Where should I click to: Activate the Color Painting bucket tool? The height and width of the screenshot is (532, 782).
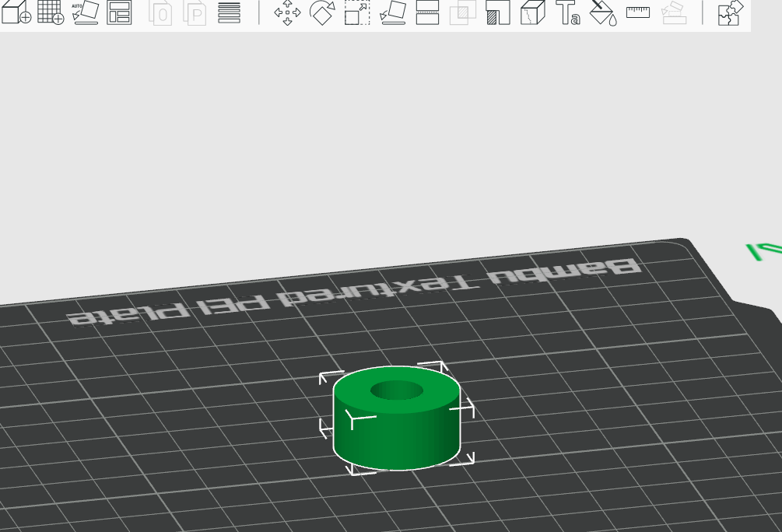click(x=603, y=12)
